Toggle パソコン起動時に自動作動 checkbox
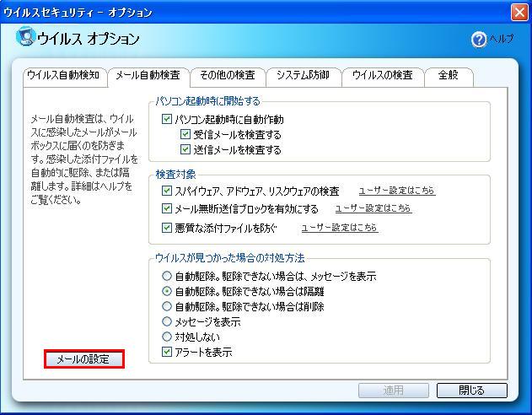532x415 pixels. 167,119
